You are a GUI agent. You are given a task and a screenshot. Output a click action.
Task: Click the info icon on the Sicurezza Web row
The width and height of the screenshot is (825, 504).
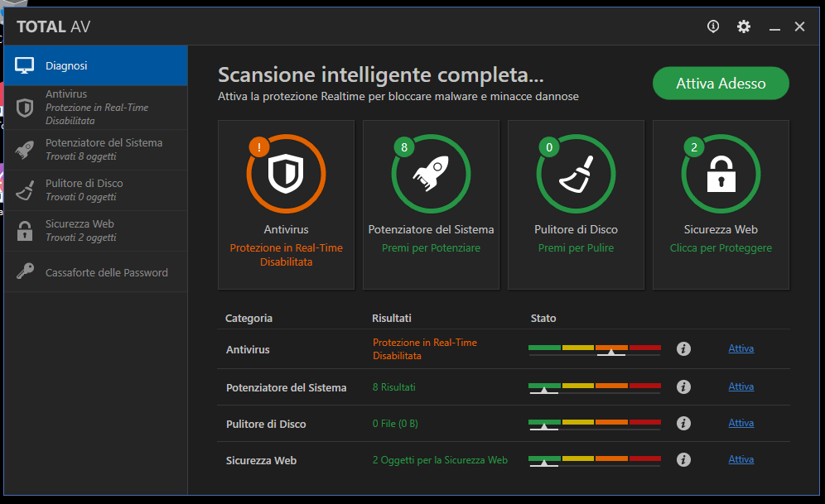pos(683,459)
